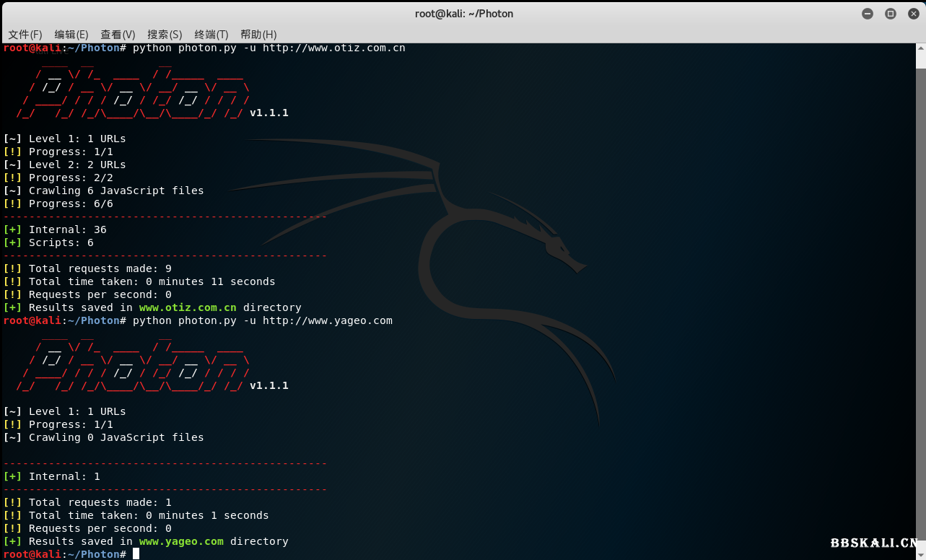Click the http://www.yageo.com URL in the command

point(327,320)
